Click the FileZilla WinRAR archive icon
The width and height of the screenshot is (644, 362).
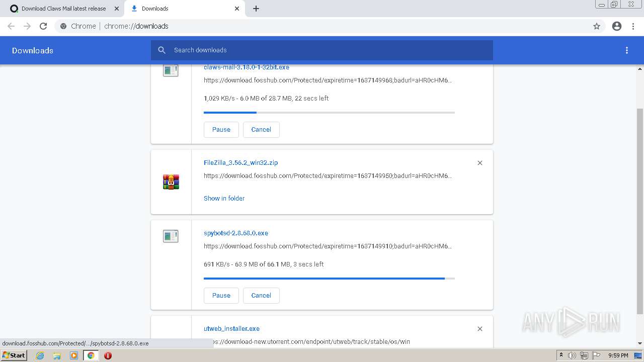pos(171,182)
